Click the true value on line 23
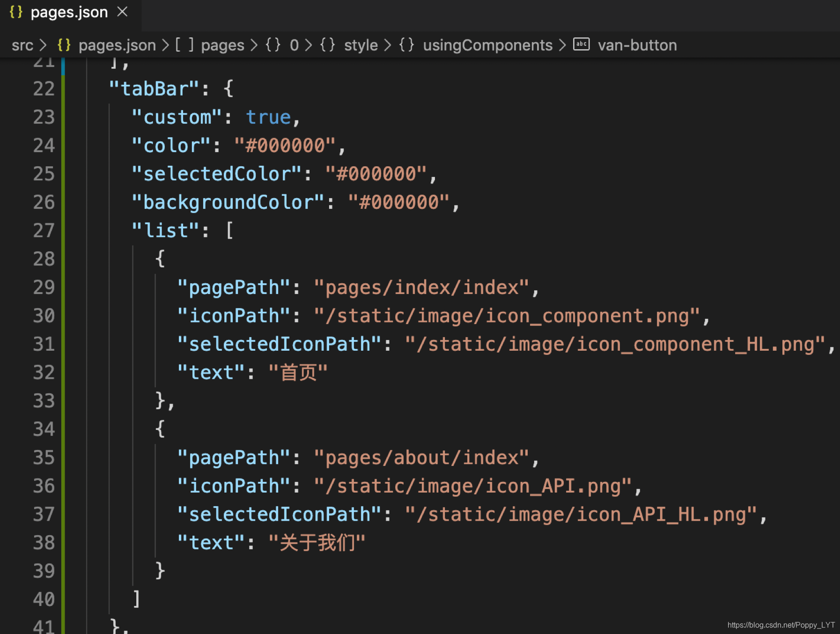Viewport: 840px width, 634px height. coord(269,118)
